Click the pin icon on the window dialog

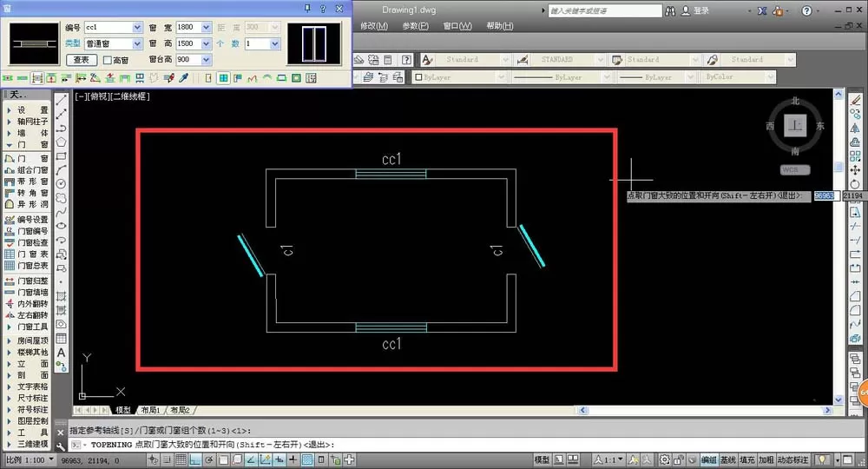click(x=308, y=9)
